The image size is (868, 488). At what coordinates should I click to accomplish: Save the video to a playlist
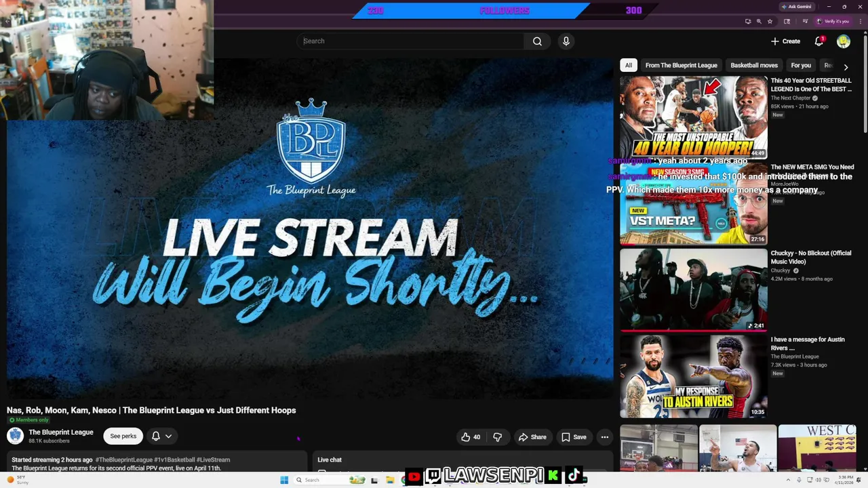click(574, 437)
